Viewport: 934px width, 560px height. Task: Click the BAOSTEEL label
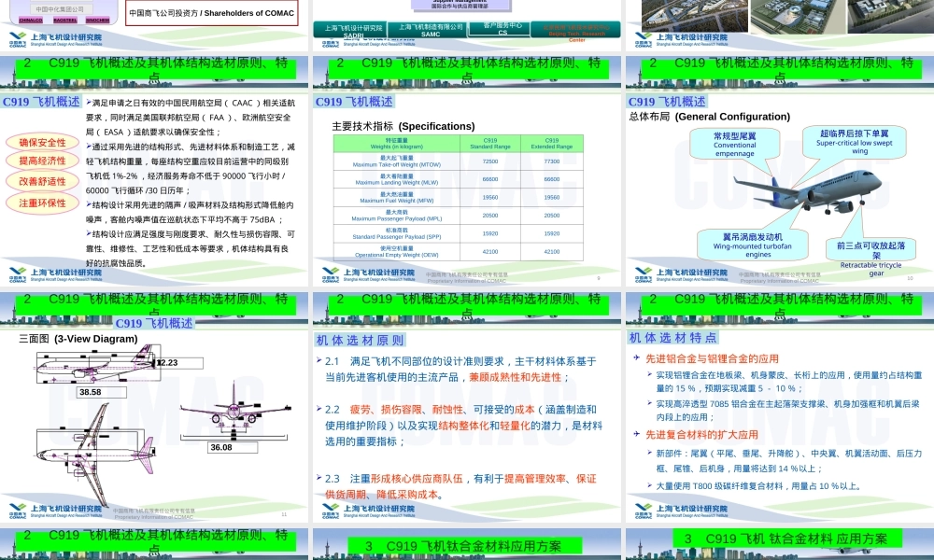[65, 21]
